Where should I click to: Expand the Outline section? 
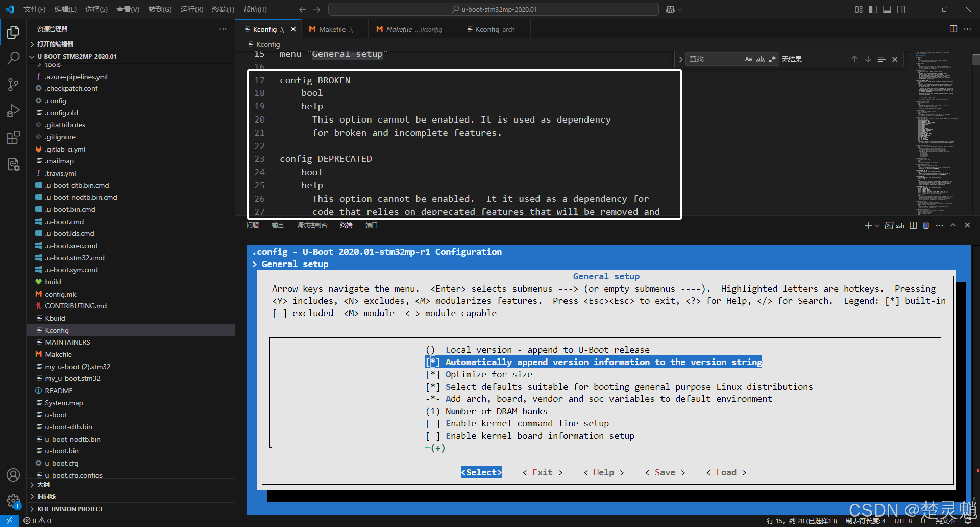tap(131, 485)
